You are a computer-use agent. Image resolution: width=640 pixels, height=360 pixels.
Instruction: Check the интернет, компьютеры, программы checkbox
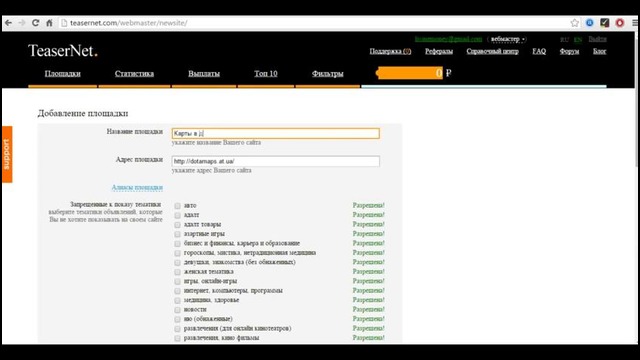(x=178, y=291)
